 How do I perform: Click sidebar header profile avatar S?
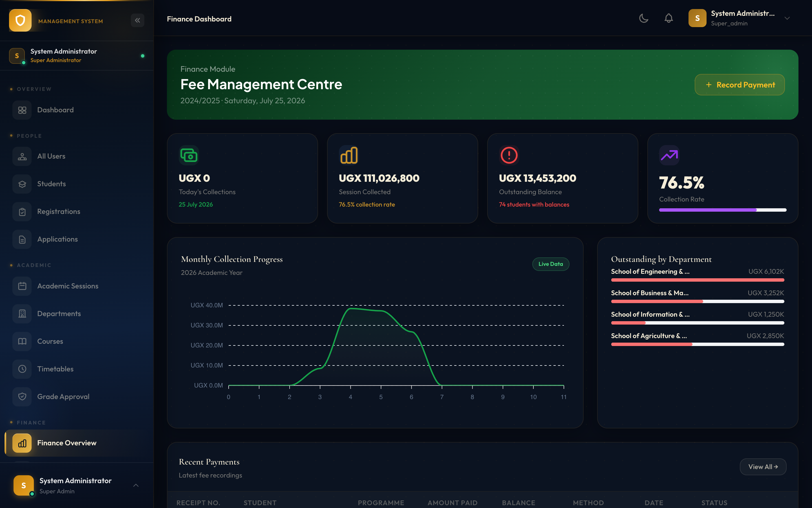tap(17, 56)
